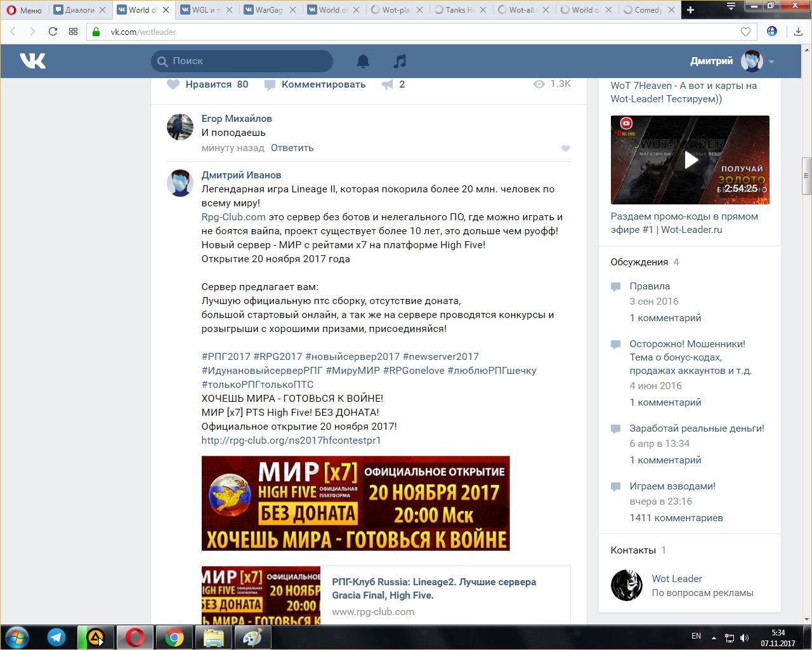The height and width of the screenshot is (650, 812).
Task: Click the Нравится like button
Action: (x=207, y=84)
